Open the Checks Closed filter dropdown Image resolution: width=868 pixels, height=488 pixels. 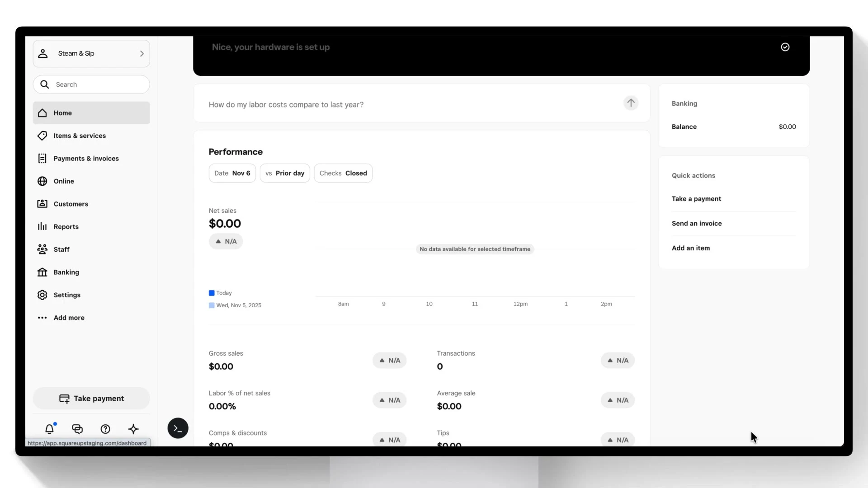(x=343, y=173)
